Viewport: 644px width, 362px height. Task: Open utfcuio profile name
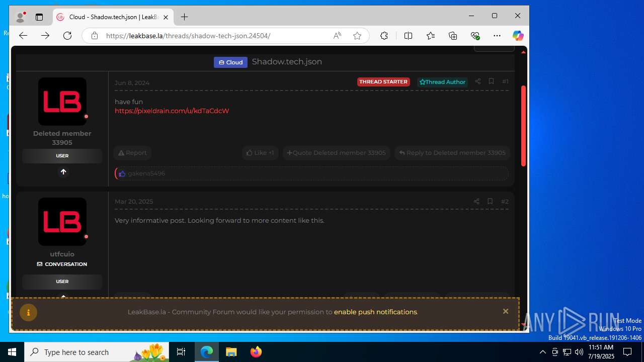coord(62,254)
